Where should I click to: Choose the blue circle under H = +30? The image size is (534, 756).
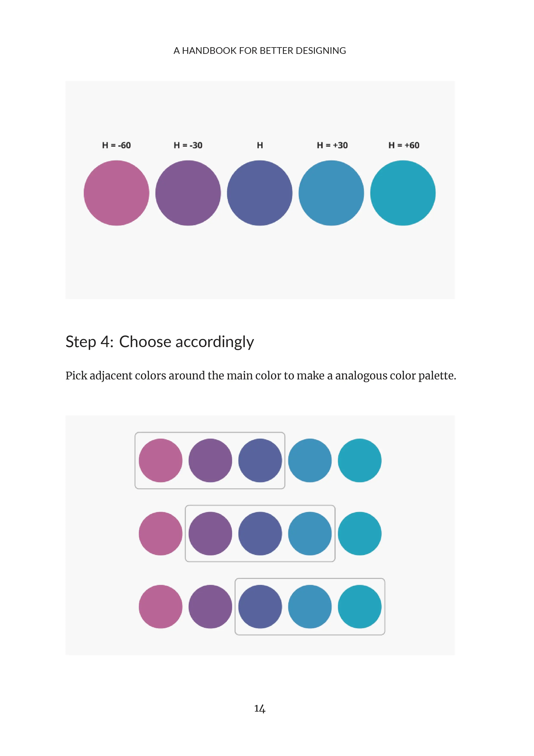pos(331,193)
